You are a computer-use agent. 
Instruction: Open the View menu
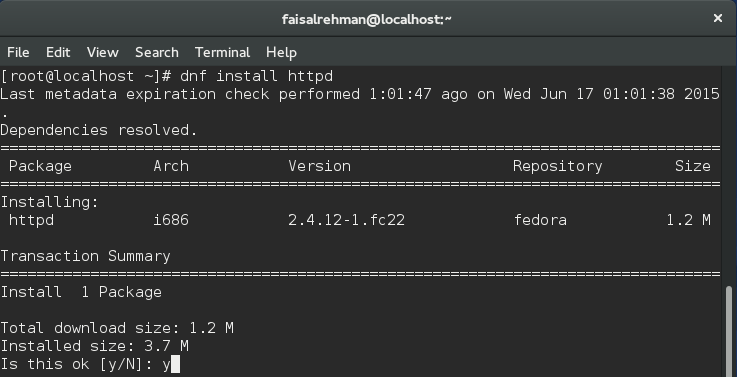[x=102, y=52]
